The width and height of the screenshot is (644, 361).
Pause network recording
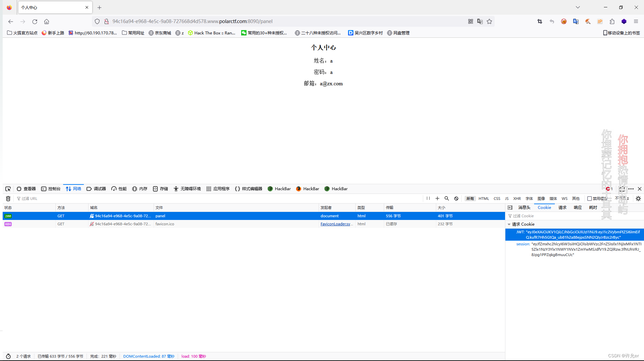click(x=428, y=199)
